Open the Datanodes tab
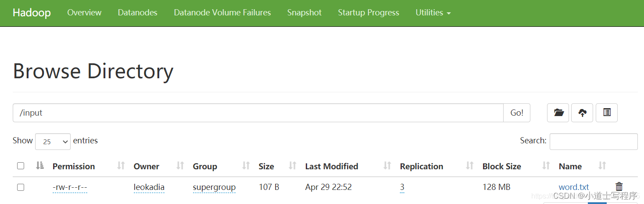644x204 pixels. point(137,13)
